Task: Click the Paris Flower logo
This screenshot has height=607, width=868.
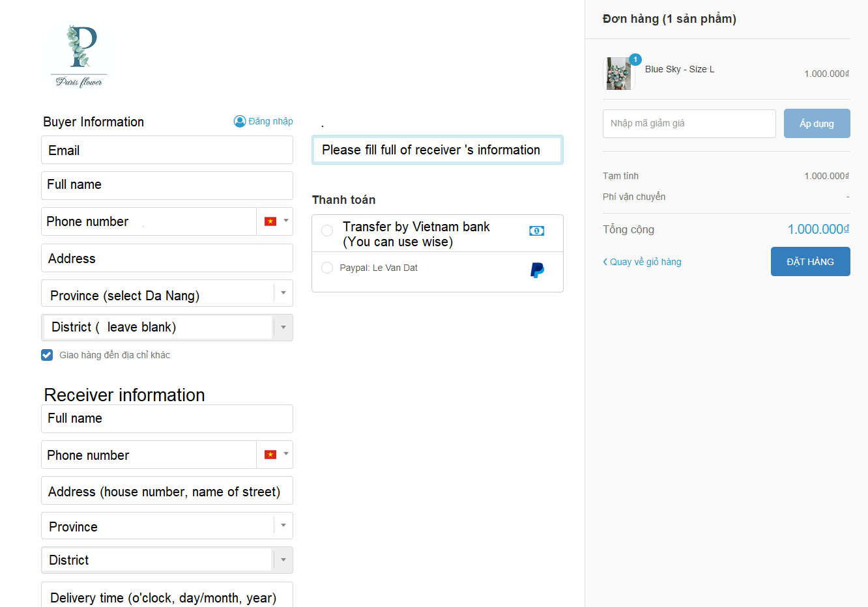Action: (x=79, y=56)
